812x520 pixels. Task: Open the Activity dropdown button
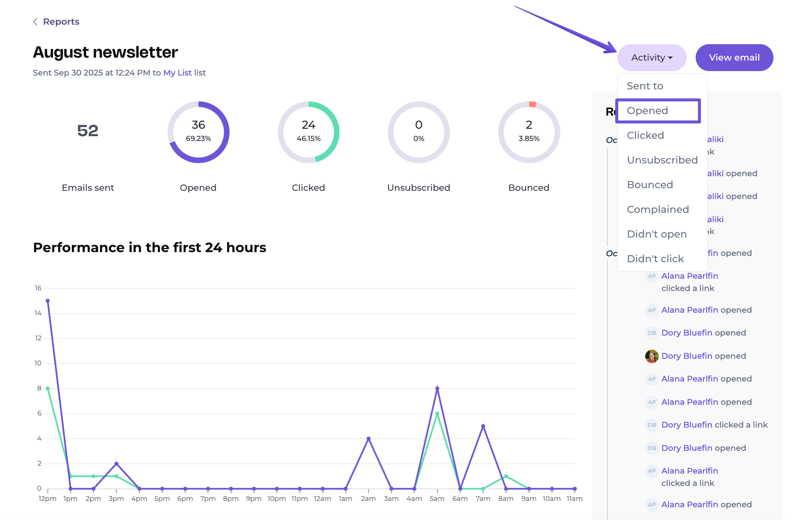pyautogui.click(x=652, y=58)
